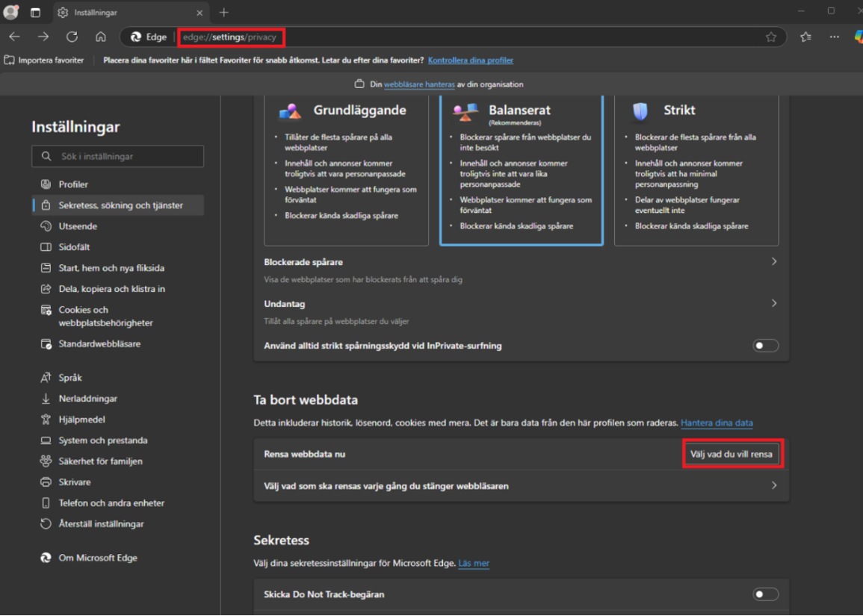Expand Undantag chevron
Viewport: 863px width, 616px height.
tap(774, 304)
